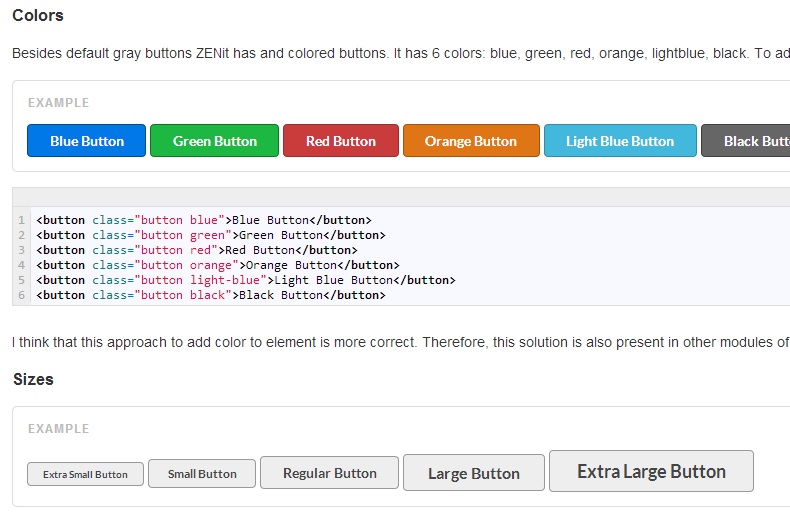Viewport: 790px width, 513px height.
Task: Click code line 4 with button orange class
Action: pyautogui.click(x=217, y=265)
